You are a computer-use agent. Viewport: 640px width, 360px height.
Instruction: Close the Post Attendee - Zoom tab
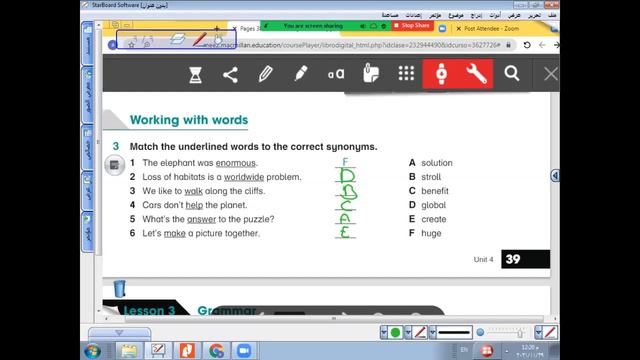click(458, 29)
